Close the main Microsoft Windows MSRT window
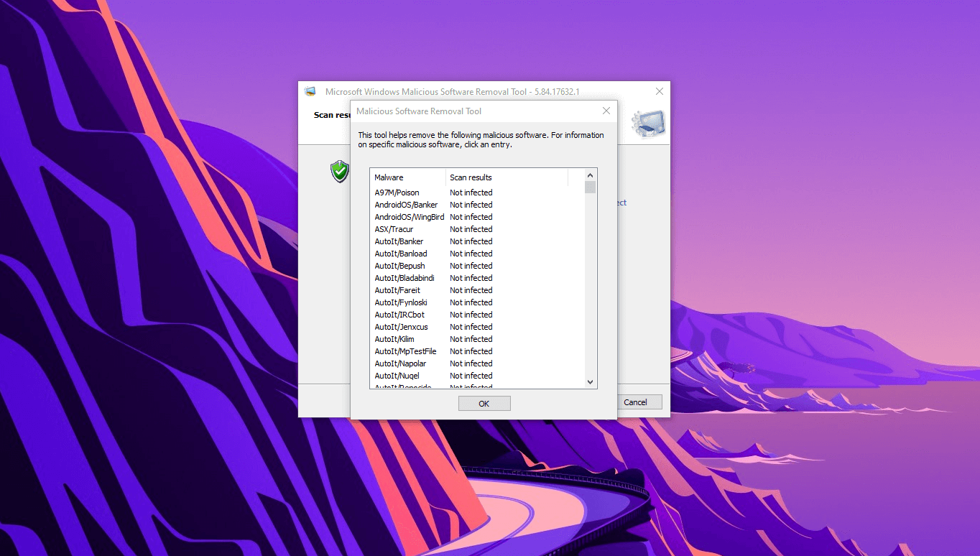This screenshot has width=980, height=556. click(659, 91)
